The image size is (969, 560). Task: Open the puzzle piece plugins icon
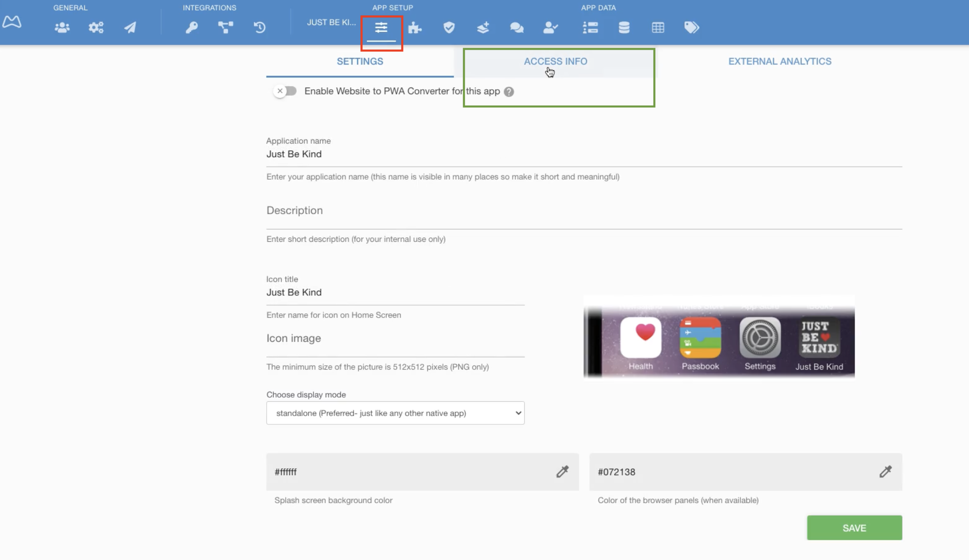point(415,28)
